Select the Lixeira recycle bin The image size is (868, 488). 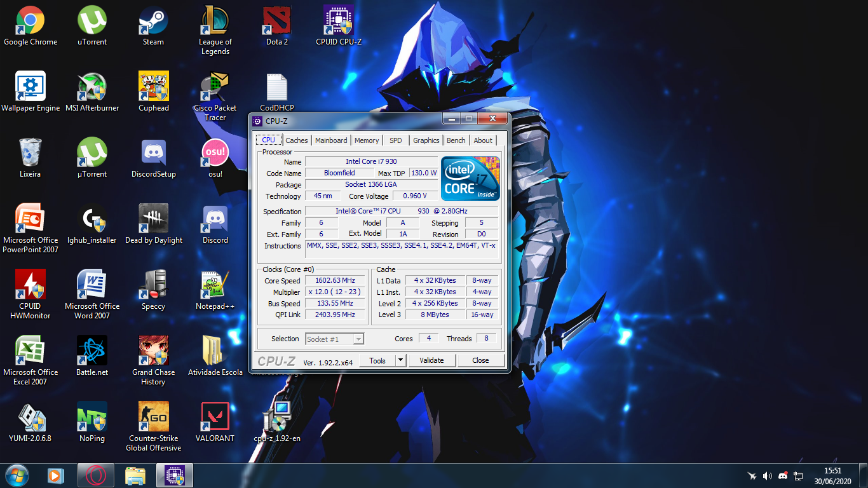point(30,159)
